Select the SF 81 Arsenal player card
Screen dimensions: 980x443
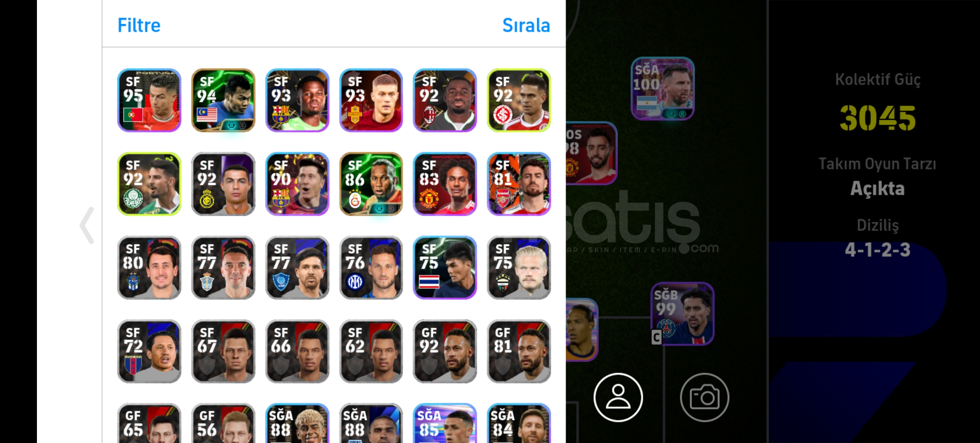click(519, 184)
